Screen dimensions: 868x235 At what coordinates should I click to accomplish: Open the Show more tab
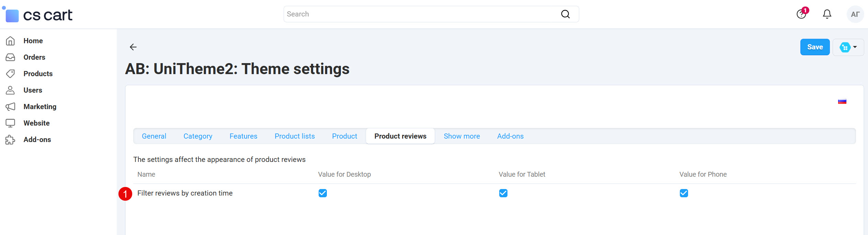click(x=462, y=136)
